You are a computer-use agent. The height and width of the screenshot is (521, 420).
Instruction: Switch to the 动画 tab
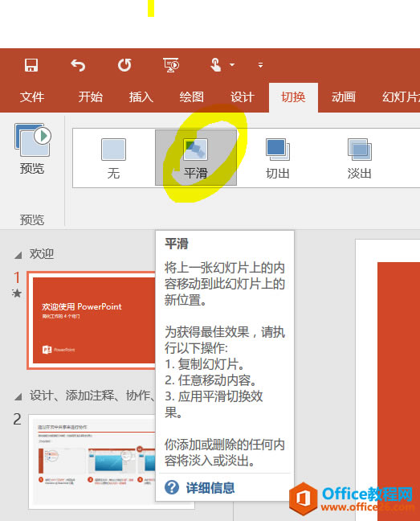tap(344, 97)
